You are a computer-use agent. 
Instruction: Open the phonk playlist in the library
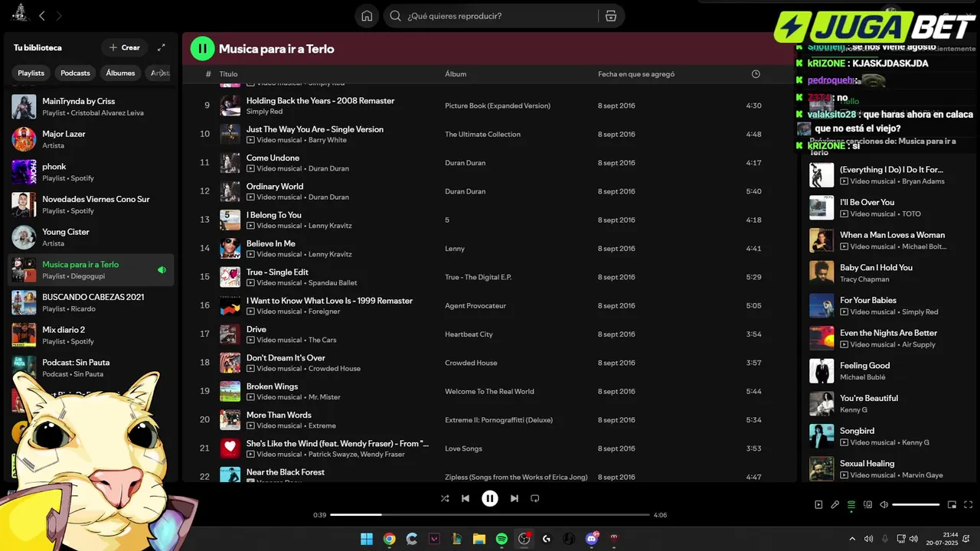point(91,172)
